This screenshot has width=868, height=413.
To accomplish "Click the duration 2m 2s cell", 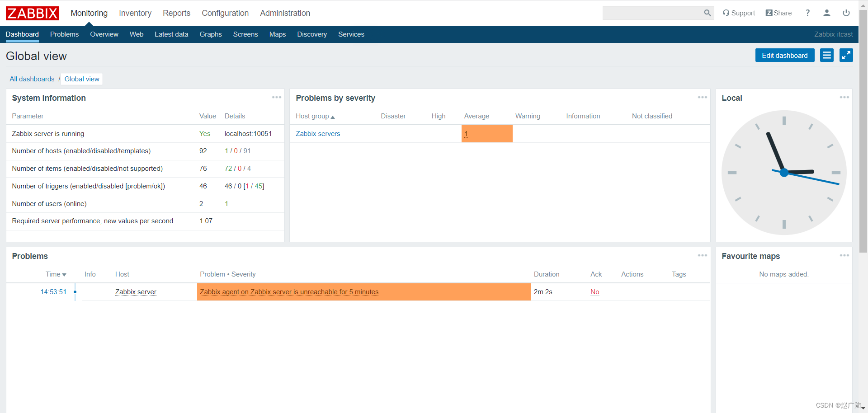I will tap(543, 292).
